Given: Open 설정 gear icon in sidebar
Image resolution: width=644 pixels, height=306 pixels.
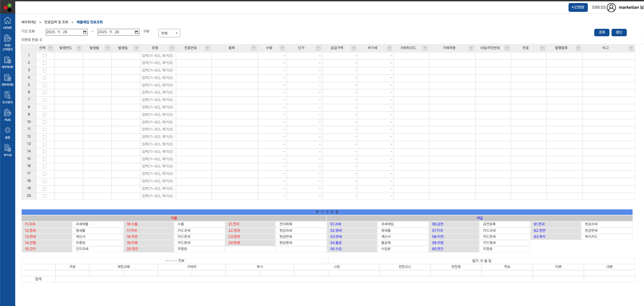Looking at the screenshot, I should tap(7, 133).
